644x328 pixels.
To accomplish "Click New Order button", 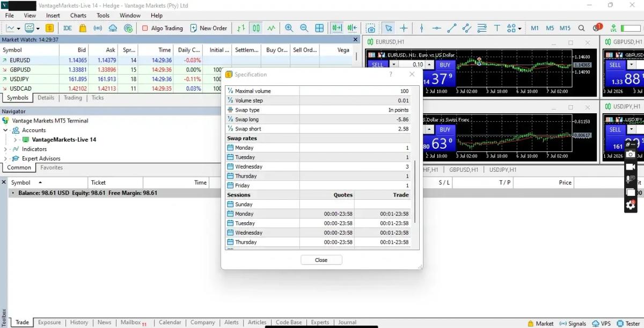I will [x=208, y=28].
